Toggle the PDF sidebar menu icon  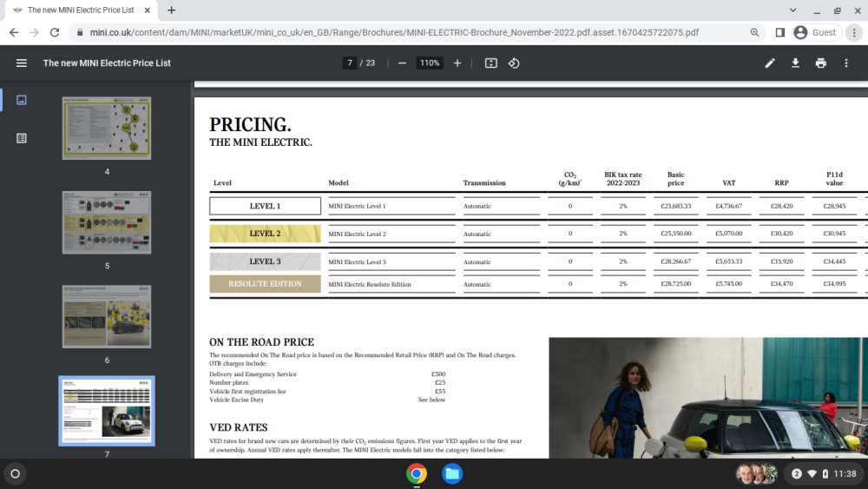pos(22,63)
